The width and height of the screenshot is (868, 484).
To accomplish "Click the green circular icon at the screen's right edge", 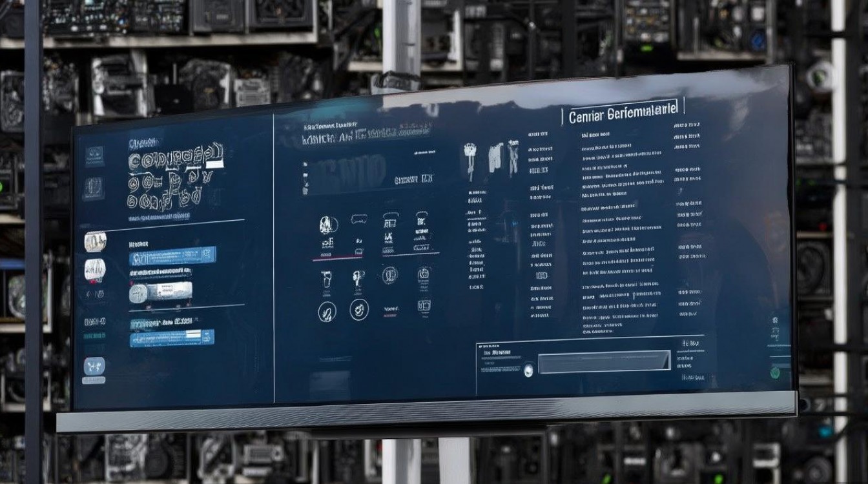I will [774, 372].
